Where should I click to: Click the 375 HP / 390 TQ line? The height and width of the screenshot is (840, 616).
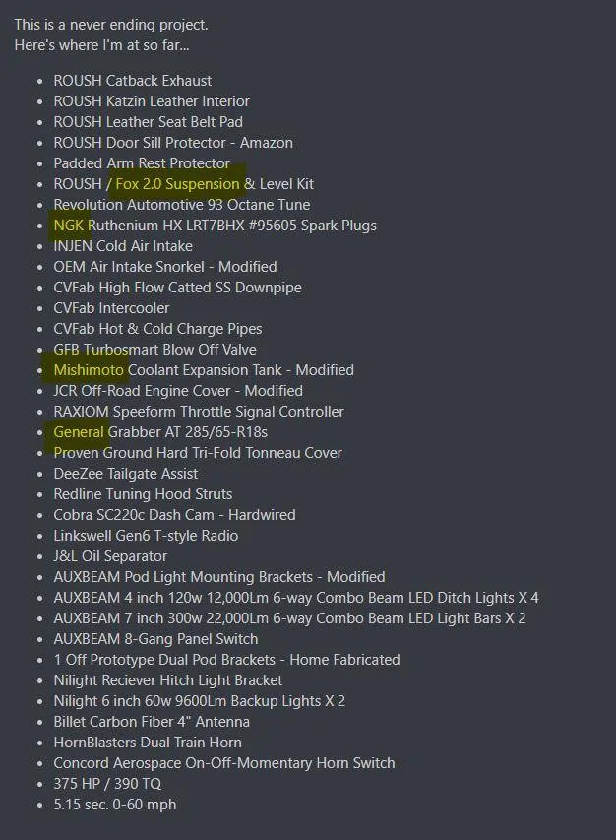click(107, 784)
